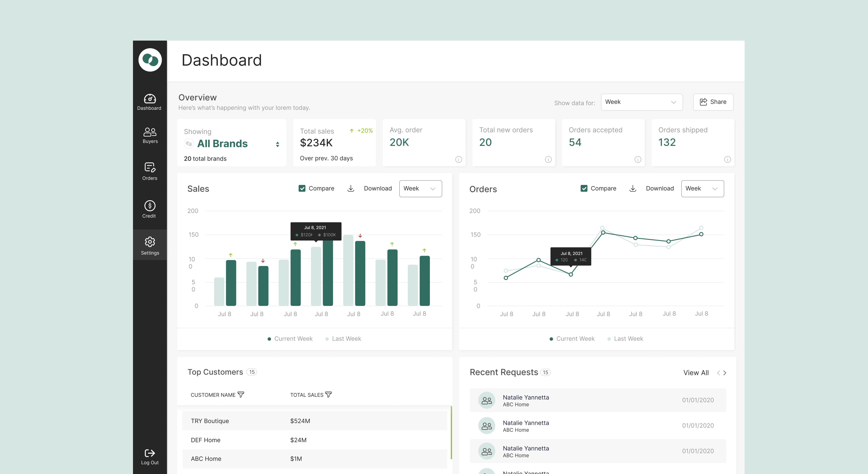Click the Share button
This screenshot has height=474, width=868.
[713, 102]
